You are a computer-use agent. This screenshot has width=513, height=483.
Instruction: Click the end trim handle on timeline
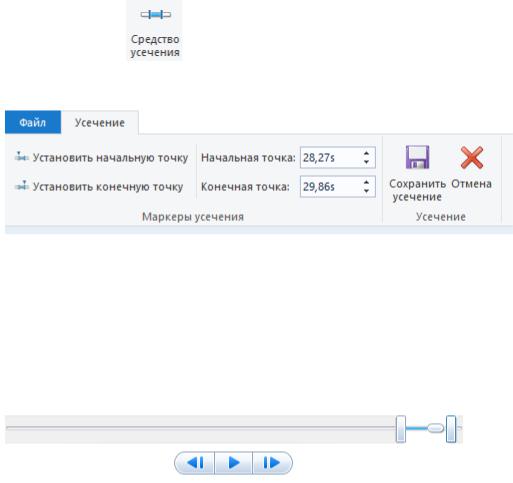[x=451, y=429]
